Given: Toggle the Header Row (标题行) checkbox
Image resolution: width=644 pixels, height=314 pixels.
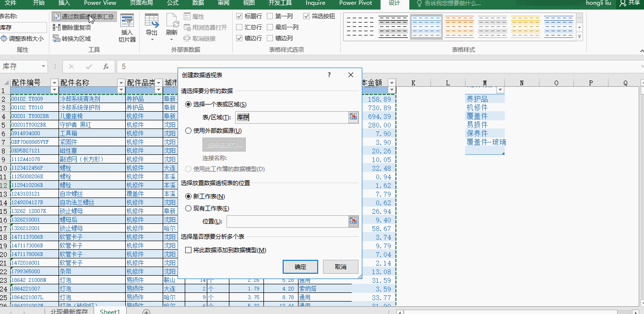Looking at the screenshot, I should tap(239, 16).
